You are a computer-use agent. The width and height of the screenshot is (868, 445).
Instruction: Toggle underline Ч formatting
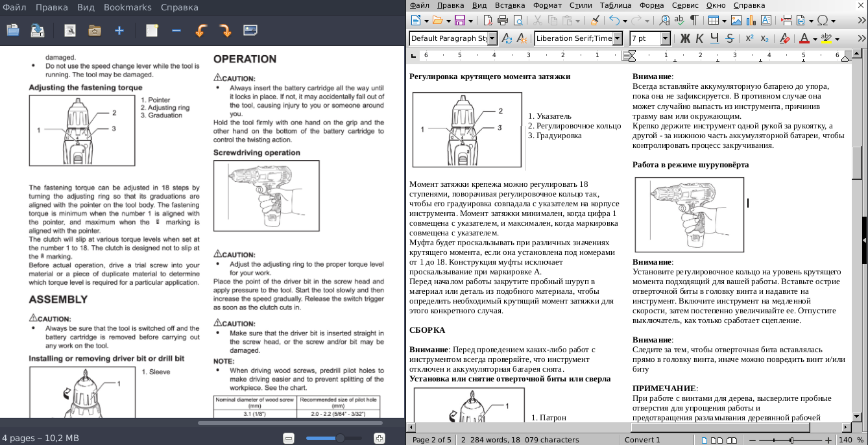coord(715,39)
